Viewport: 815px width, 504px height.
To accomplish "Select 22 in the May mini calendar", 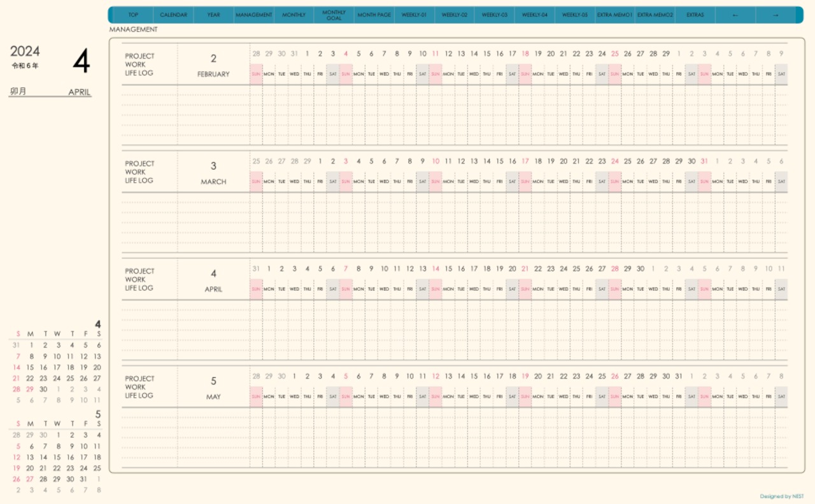I will pos(57,468).
